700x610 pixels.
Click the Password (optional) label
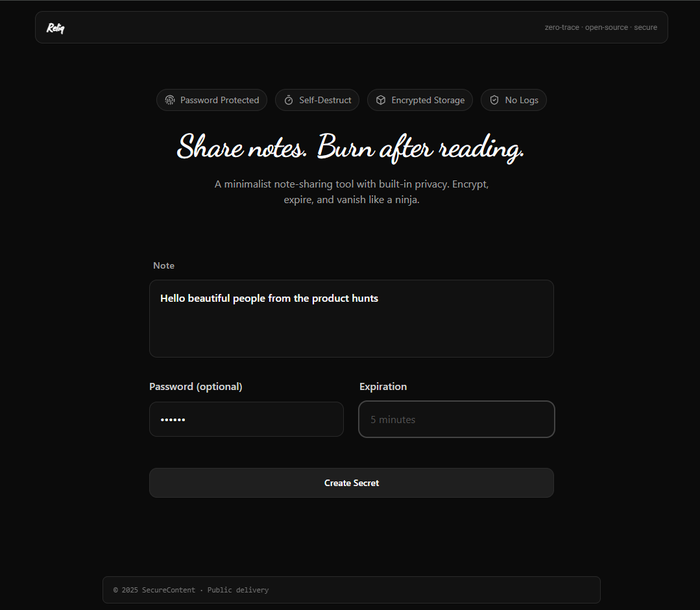tap(195, 386)
